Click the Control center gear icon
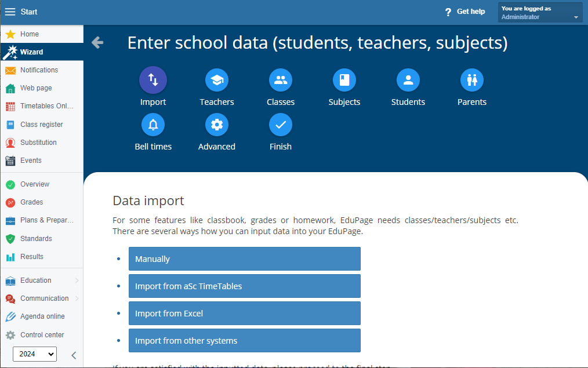 pyautogui.click(x=10, y=335)
